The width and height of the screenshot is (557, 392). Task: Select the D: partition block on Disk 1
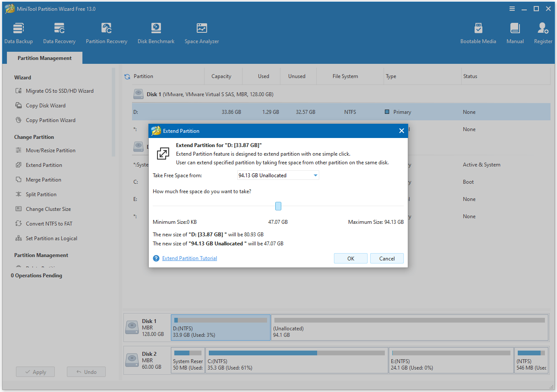pyautogui.click(x=220, y=327)
